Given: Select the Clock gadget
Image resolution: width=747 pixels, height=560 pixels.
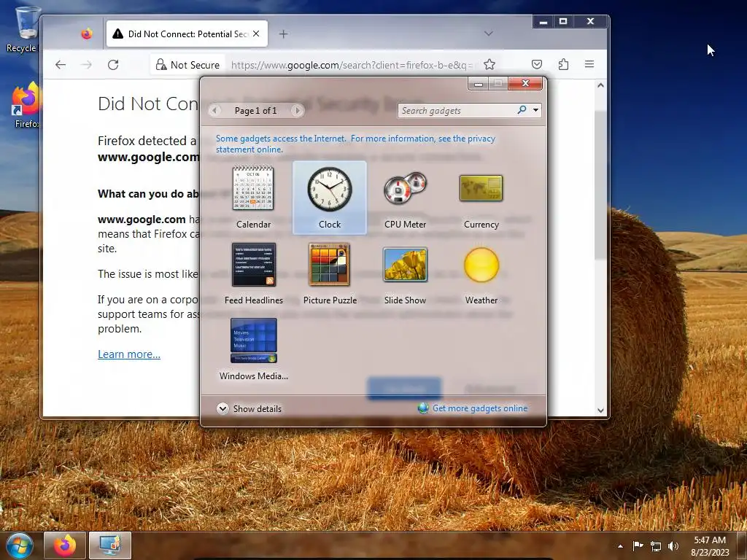Looking at the screenshot, I should click(329, 197).
